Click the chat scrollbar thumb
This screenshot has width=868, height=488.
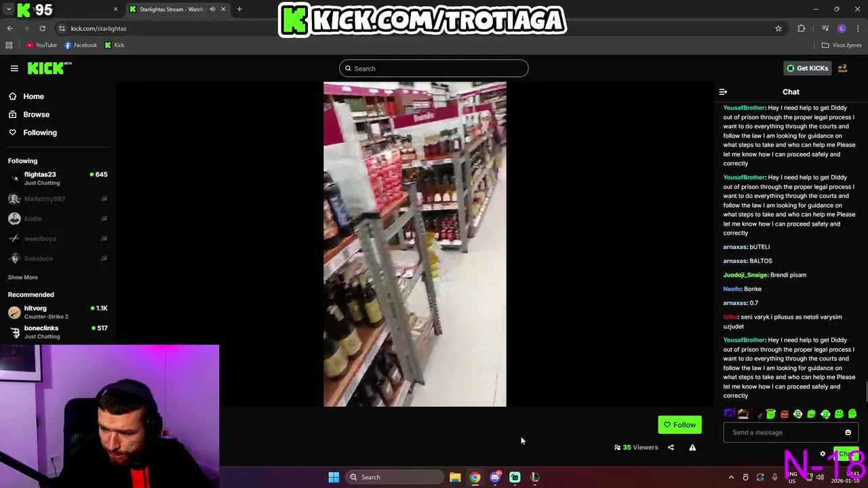(865, 392)
